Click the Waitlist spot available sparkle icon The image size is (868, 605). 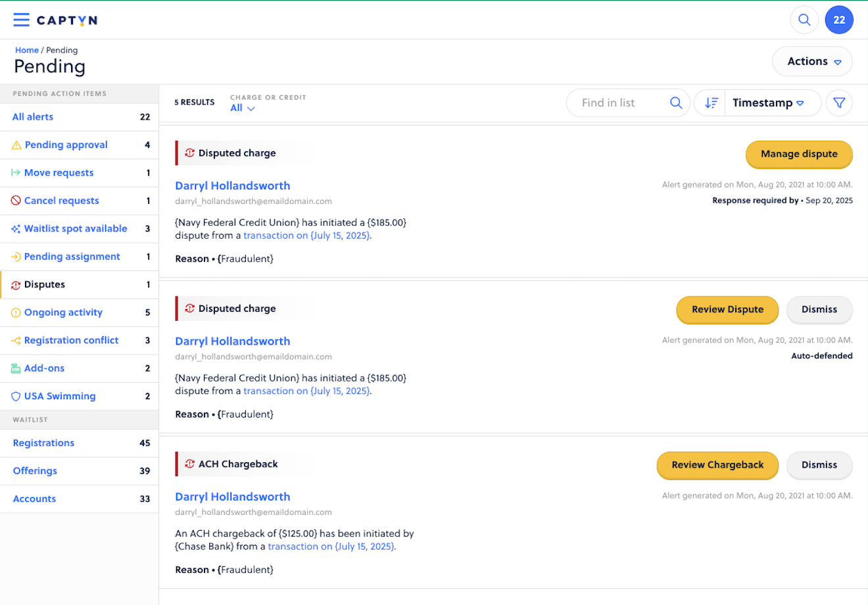click(16, 229)
